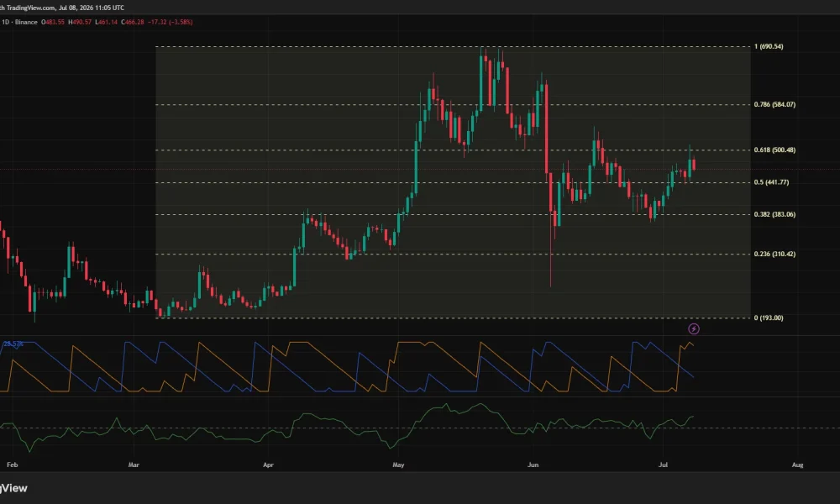
Task: Select the 0.5 (441.77) level label
Action: coord(771,182)
